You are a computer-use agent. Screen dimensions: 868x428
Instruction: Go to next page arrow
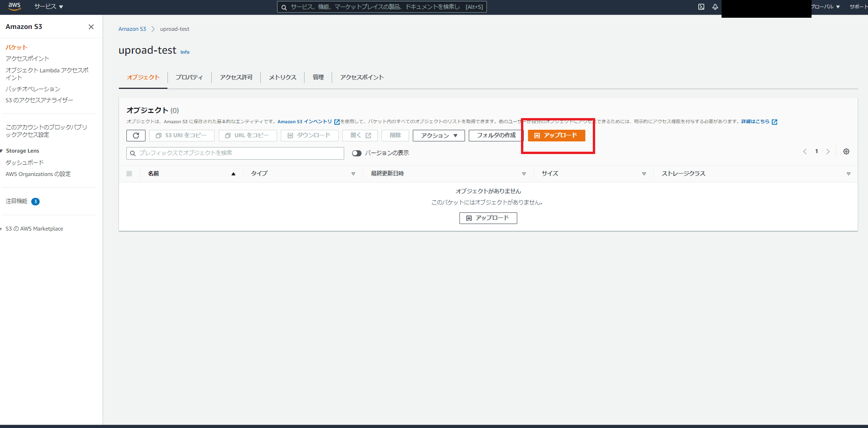point(828,151)
